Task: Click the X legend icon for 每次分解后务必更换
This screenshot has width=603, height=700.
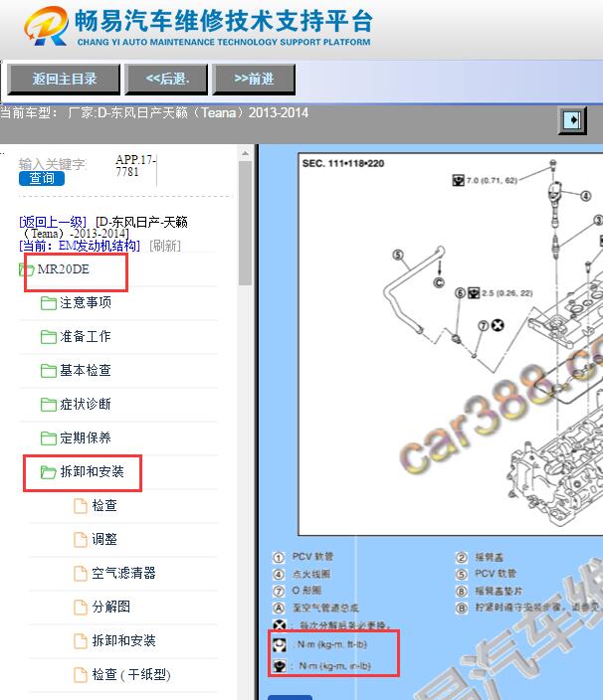Action: coord(280,624)
